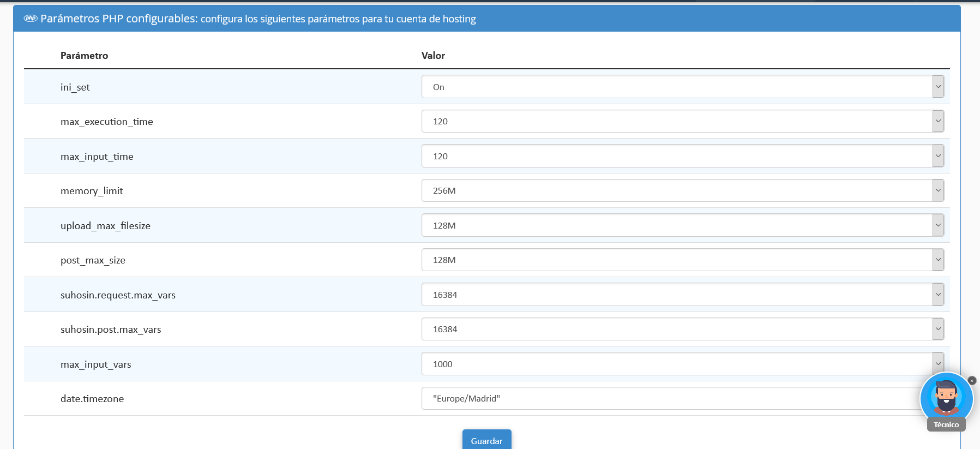980x449 pixels.
Task: Click the Guardar button
Action: pyautogui.click(x=487, y=440)
